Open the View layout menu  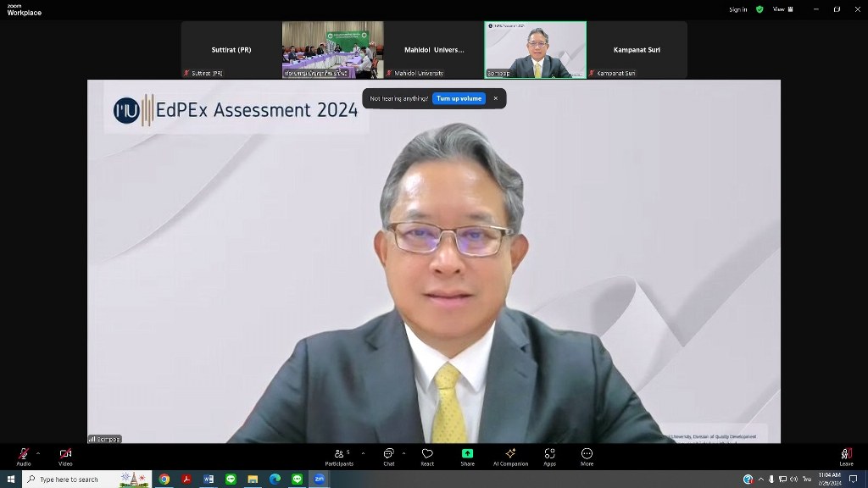(x=782, y=9)
